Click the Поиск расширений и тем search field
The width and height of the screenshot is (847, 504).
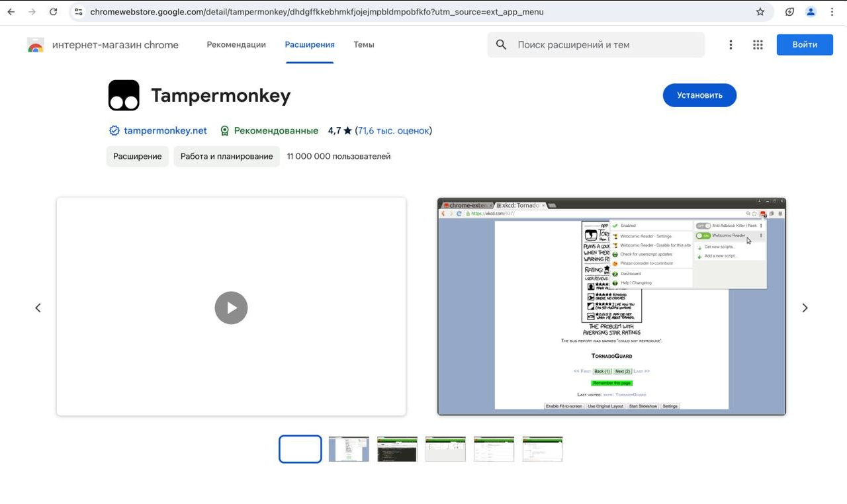click(602, 45)
